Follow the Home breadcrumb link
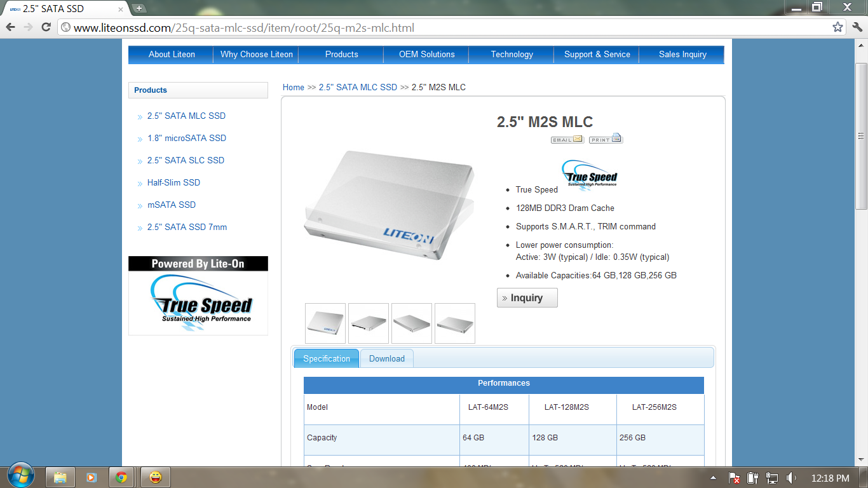This screenshot has height=488, width=868. (294, 87)
